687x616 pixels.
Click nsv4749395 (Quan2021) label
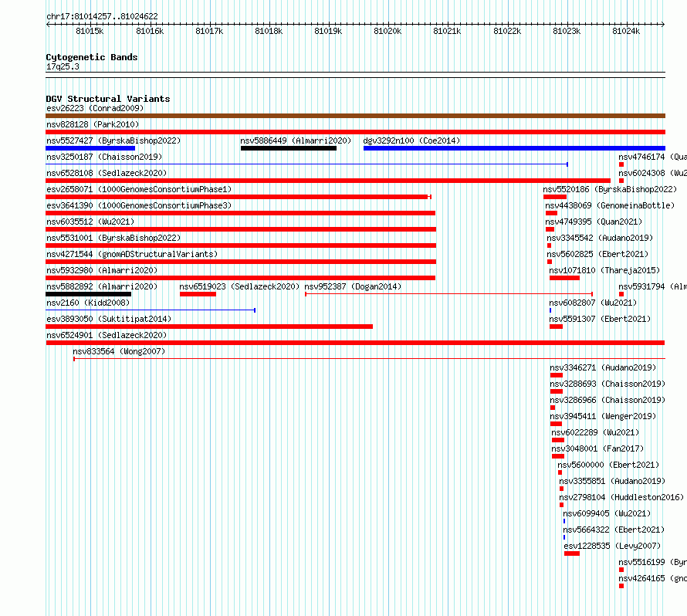point(594,222)
